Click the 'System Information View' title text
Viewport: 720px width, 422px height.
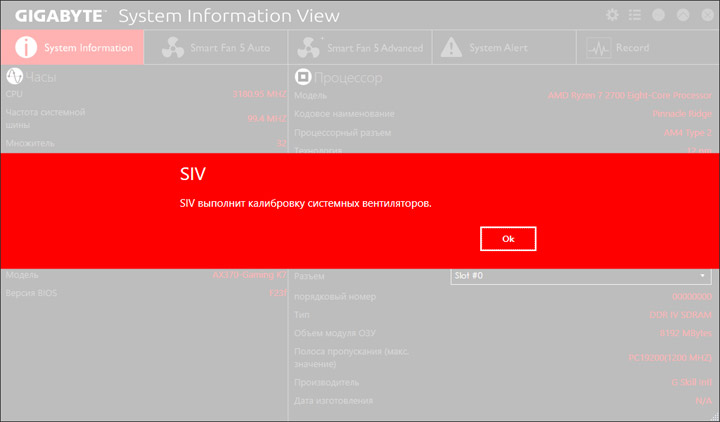pos(229,16)
